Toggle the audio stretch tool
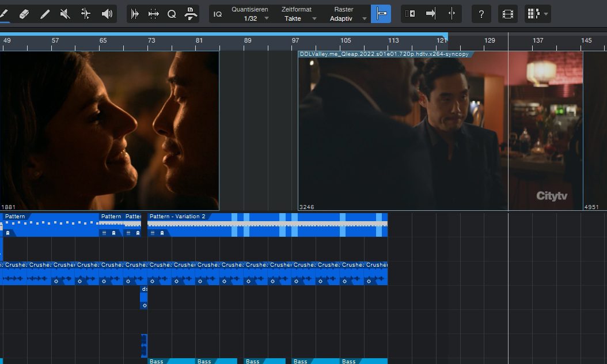The width and height of the screenshot is (607, 364). pyautogui.click(x=135, y=13)
